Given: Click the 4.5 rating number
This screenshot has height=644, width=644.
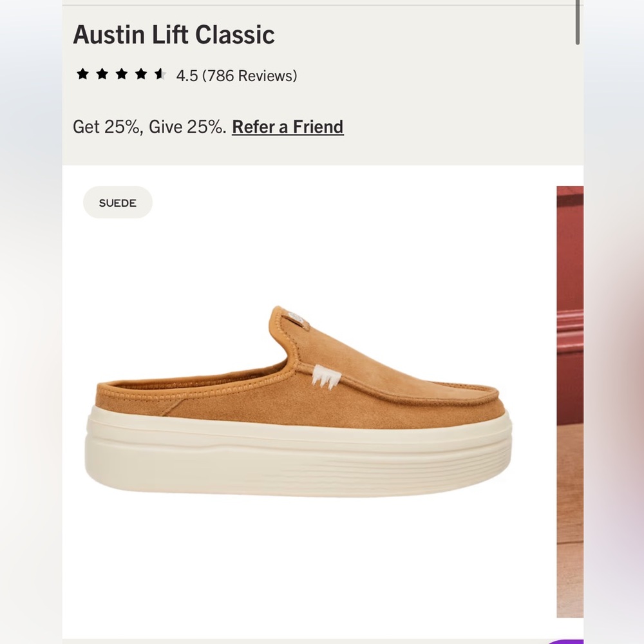Looking at the screenshot, I should point(187,76).
